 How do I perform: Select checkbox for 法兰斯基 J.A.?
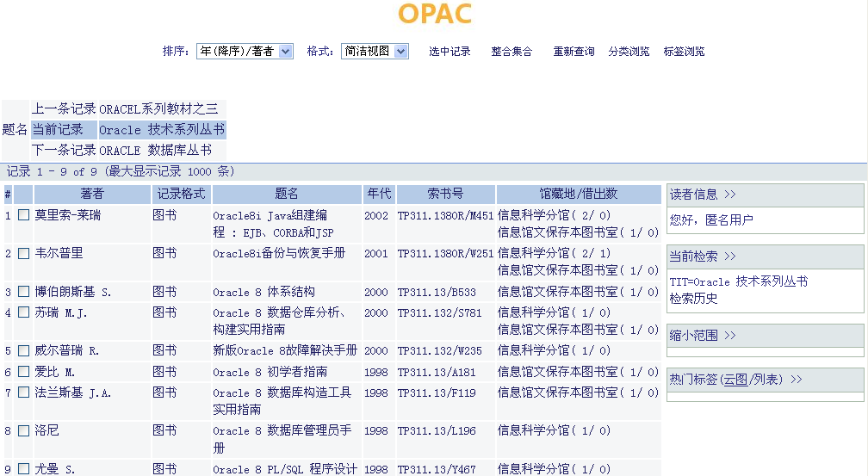[24, 393]
